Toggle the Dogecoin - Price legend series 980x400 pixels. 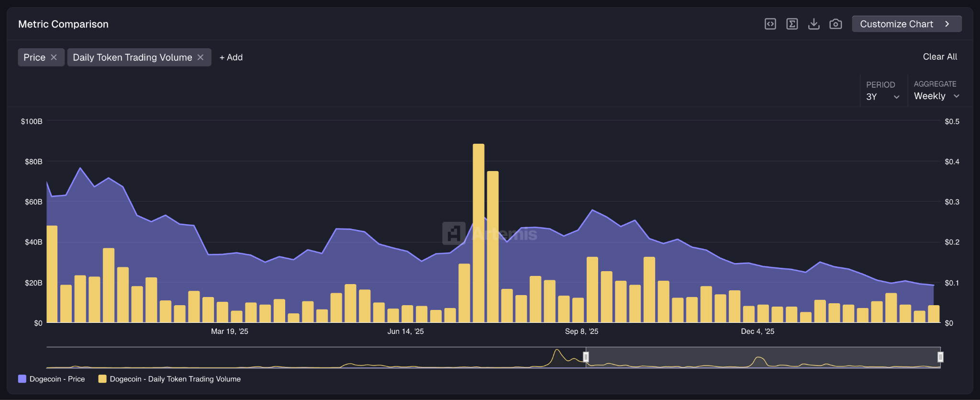point(52,379)
